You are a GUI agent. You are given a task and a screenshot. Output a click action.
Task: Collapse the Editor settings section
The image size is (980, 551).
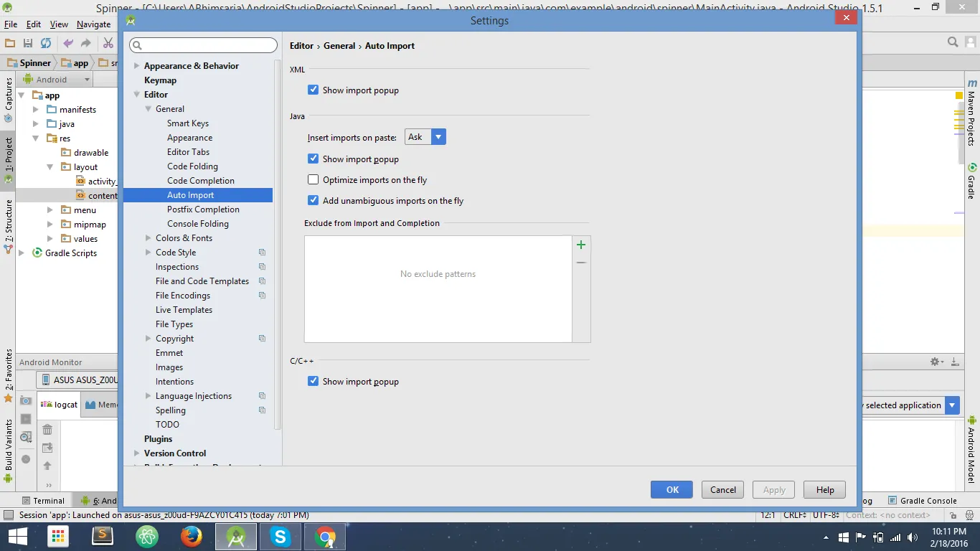point(137,95)
